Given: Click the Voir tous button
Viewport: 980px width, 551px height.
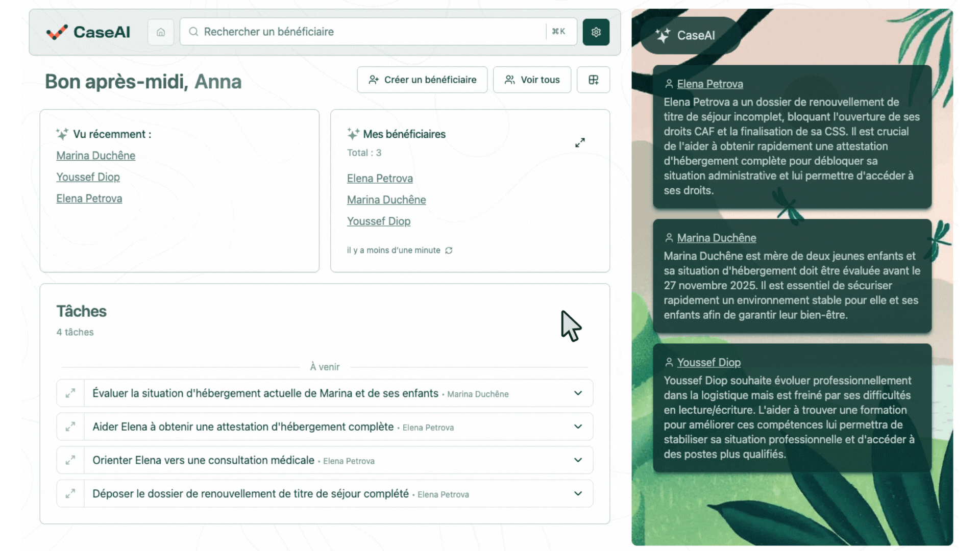Looking at the screenshot, I should pyautogui.click(x=532, y=80).
